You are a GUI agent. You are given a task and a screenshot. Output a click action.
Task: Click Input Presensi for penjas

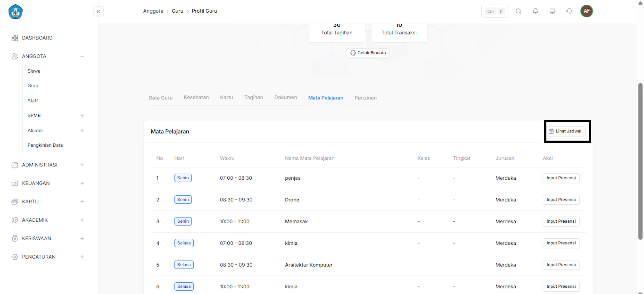click(561, 178)
